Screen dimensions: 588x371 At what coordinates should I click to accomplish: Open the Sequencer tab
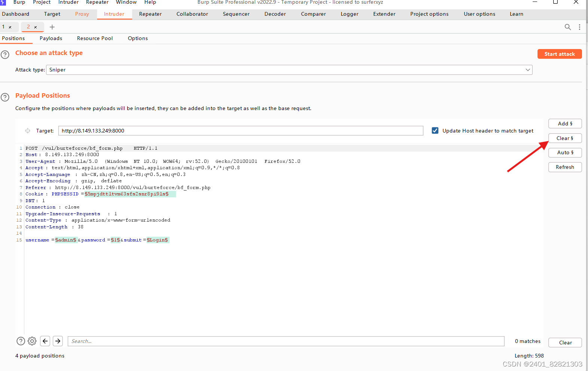point(236,14)
